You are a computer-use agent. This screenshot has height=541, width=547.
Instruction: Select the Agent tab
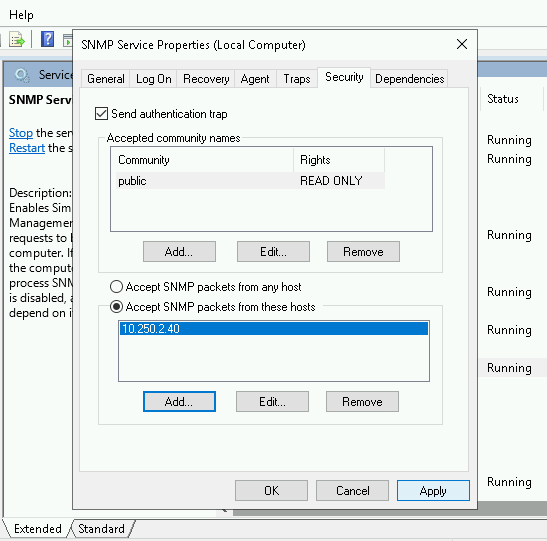255,79
